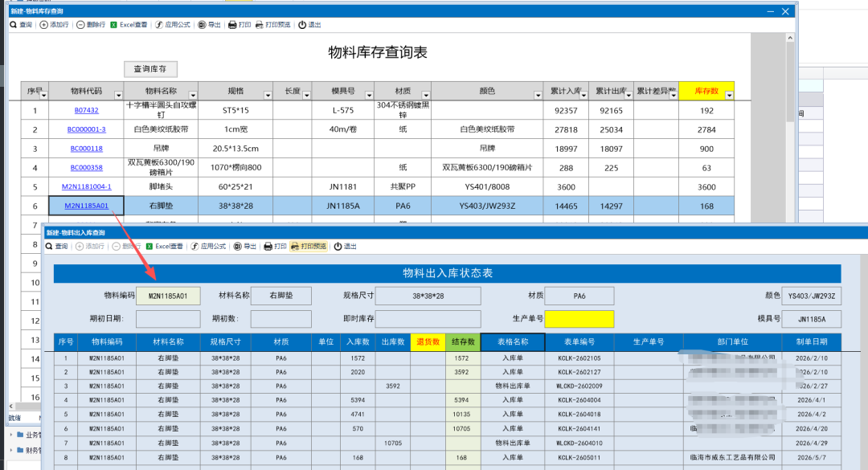Click 添加行 in the 物料库存查询 window toolbar
Screen dimensions: 868x470
[x=55, y=25]
